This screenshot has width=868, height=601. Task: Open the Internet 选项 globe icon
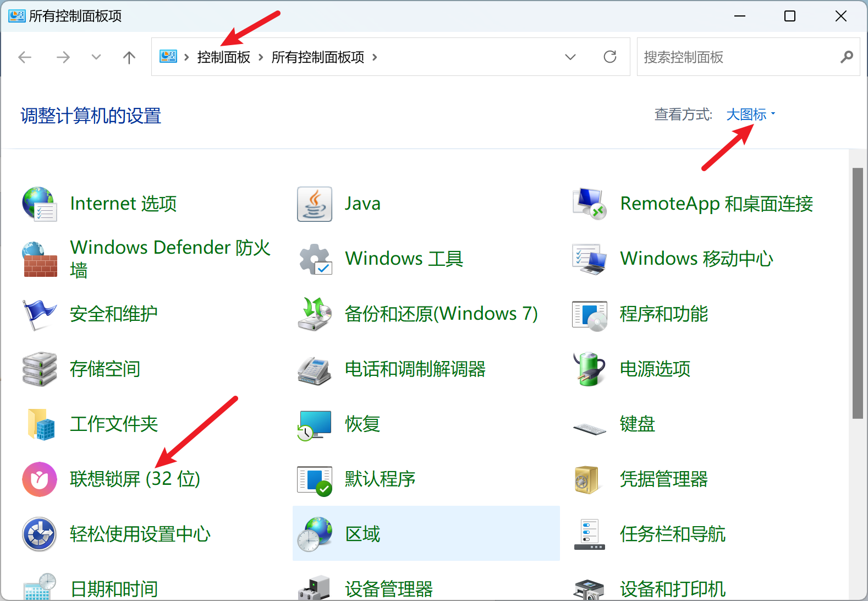pyautogui.click(x=40, y=204)
